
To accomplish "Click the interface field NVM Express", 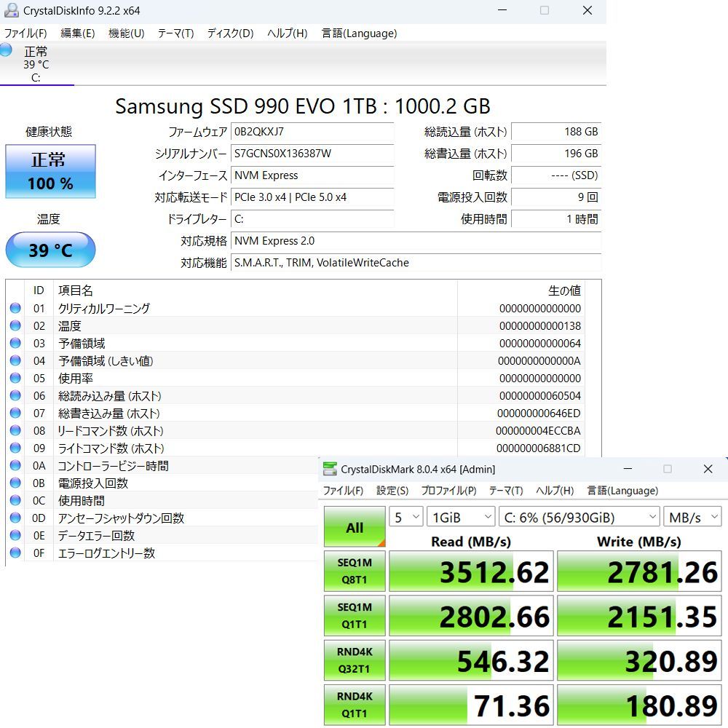I will click(x=312, y=175).
